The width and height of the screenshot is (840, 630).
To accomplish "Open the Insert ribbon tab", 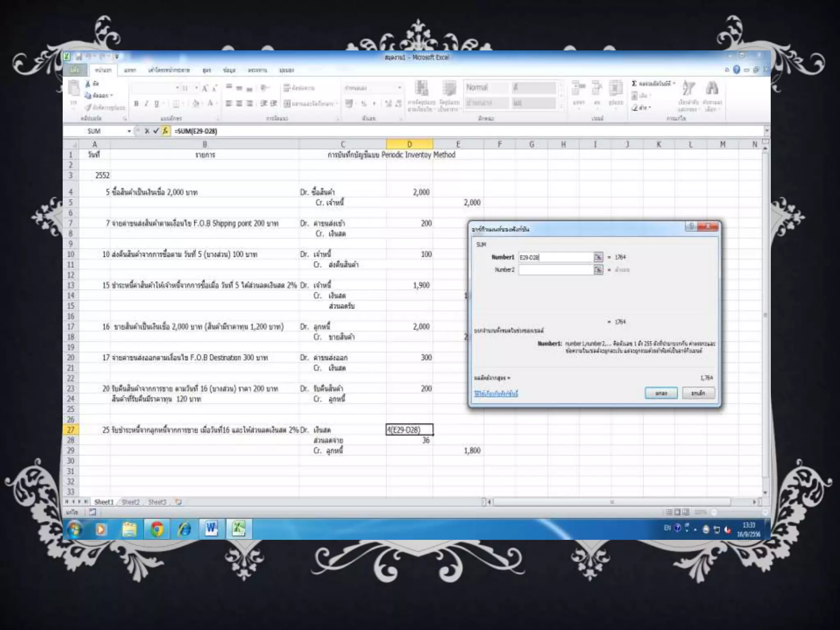I will click(130, 70).
